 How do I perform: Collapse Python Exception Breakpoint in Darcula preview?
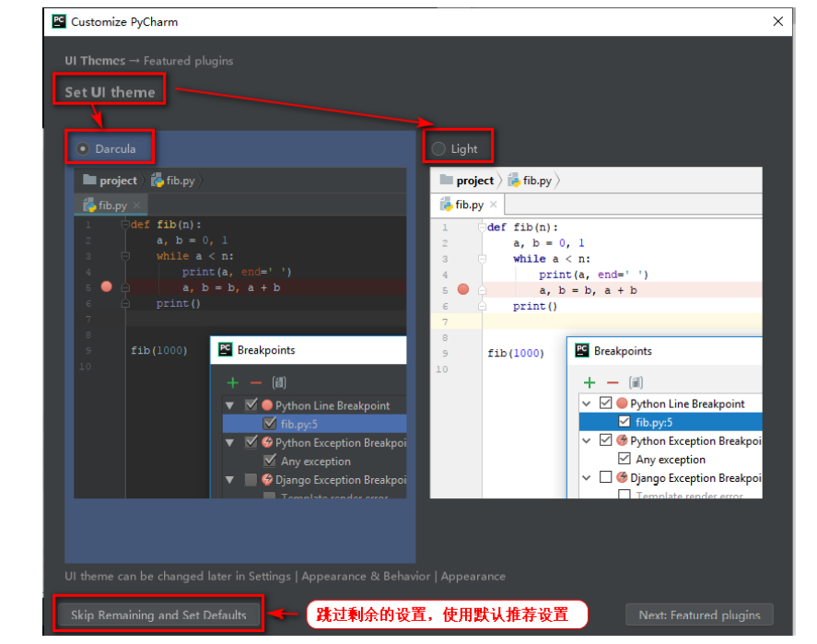[x=229, y=443]
